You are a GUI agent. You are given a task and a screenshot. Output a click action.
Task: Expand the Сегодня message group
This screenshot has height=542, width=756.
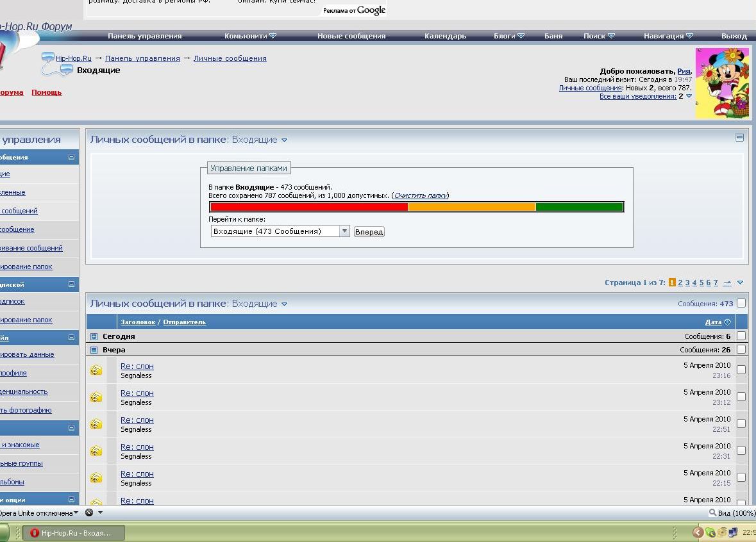click(x=94, y=337)
